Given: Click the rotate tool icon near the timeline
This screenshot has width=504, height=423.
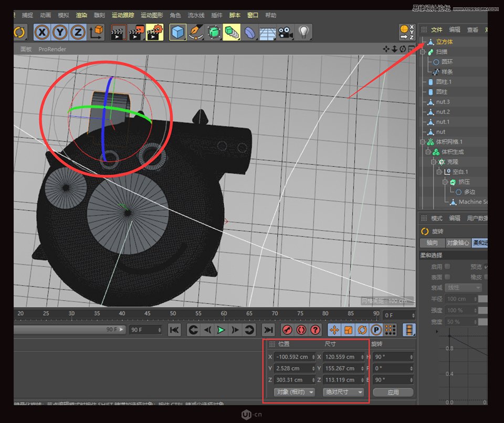Looking at the screenshot, I should click(x=362, y=330).
